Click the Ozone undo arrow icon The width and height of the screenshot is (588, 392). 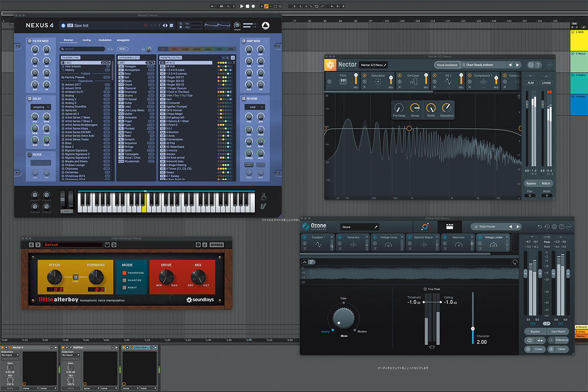pos(539,227)
